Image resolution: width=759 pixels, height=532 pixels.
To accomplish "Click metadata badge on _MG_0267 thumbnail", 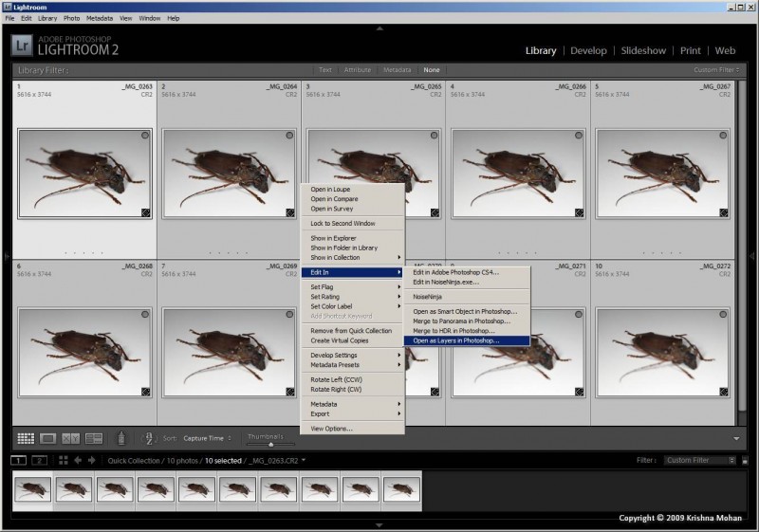I will 724,212.
